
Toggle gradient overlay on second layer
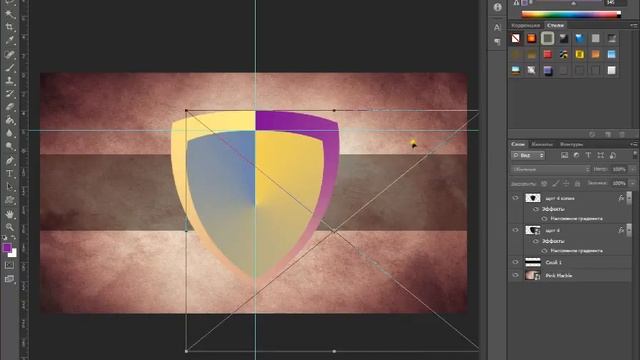544,251
